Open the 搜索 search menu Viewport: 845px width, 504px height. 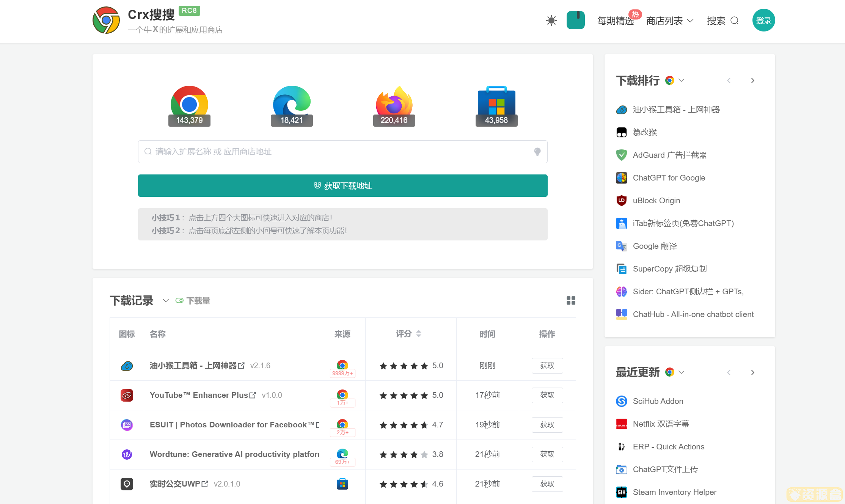pos(723,20)
